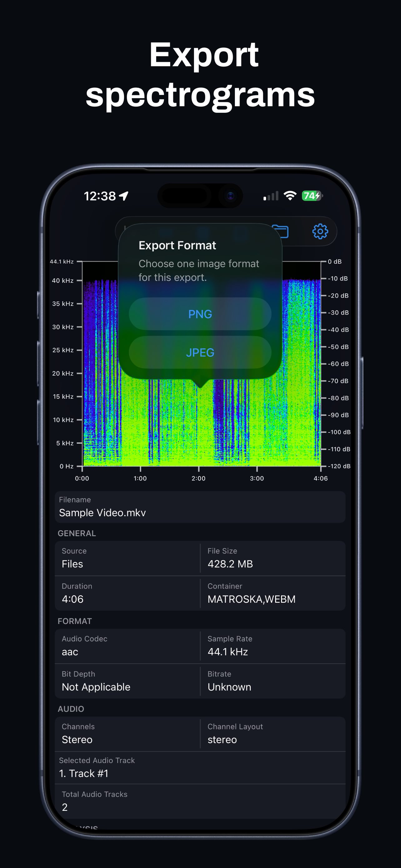Tap the cellular signal bars

click(x=271, y=196)
